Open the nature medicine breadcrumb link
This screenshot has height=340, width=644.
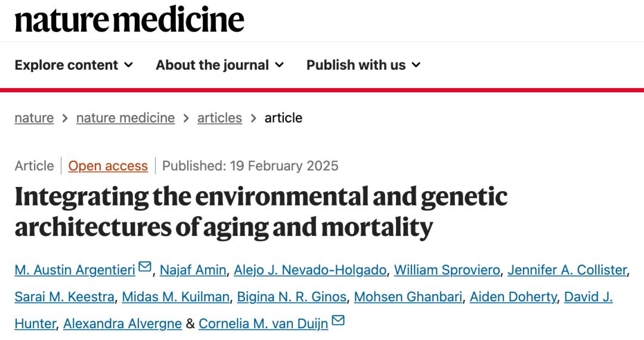click(125, 118)
